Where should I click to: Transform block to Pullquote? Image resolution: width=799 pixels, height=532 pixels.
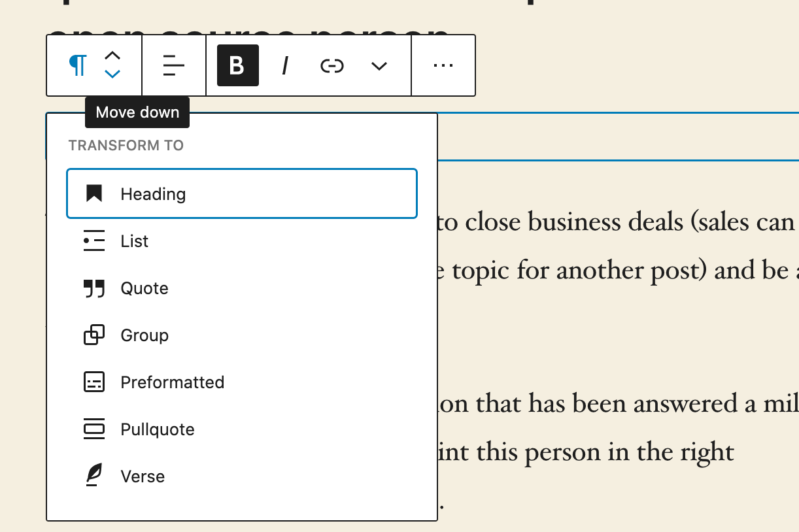click(242, 429)
